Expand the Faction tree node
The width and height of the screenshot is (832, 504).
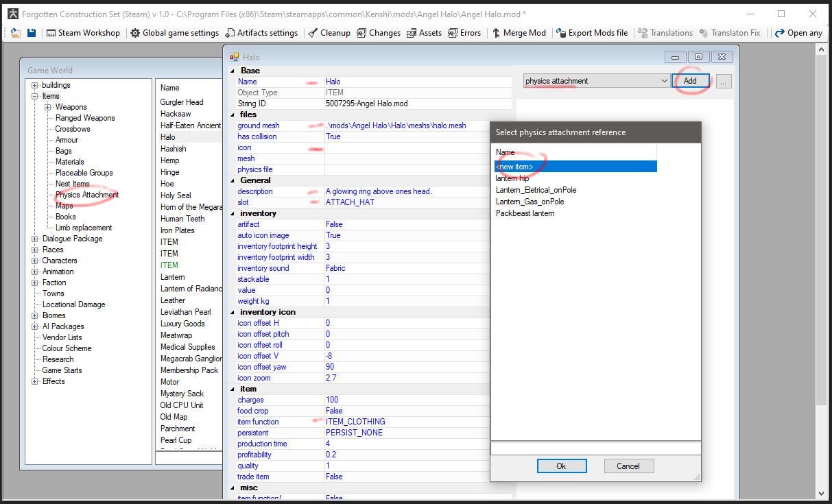pos(35,283)
